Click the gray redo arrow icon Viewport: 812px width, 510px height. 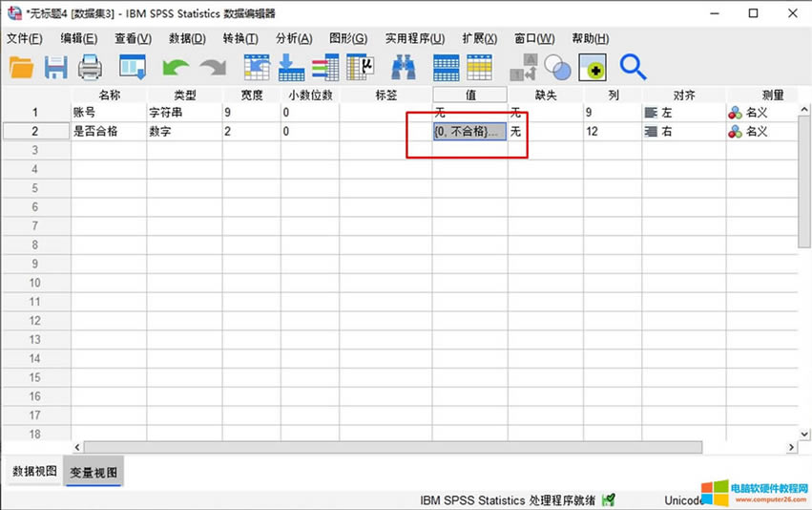point(214,68)
